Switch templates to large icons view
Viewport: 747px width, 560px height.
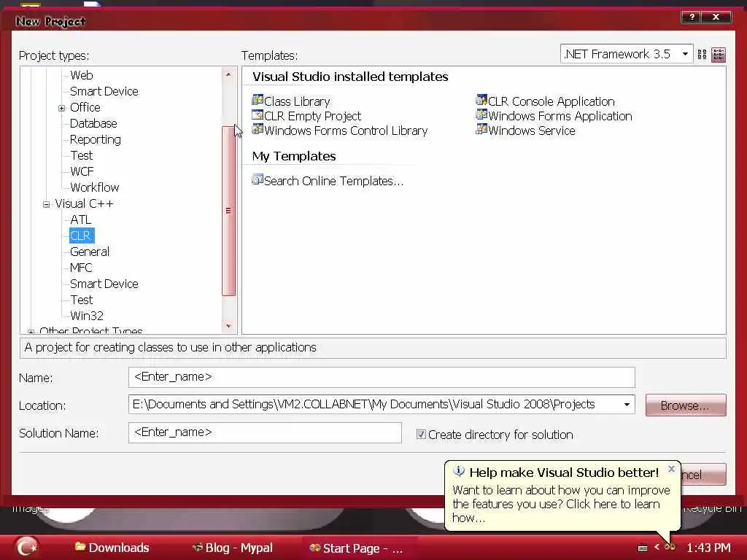pyautogui.click(x=702, y=54)
